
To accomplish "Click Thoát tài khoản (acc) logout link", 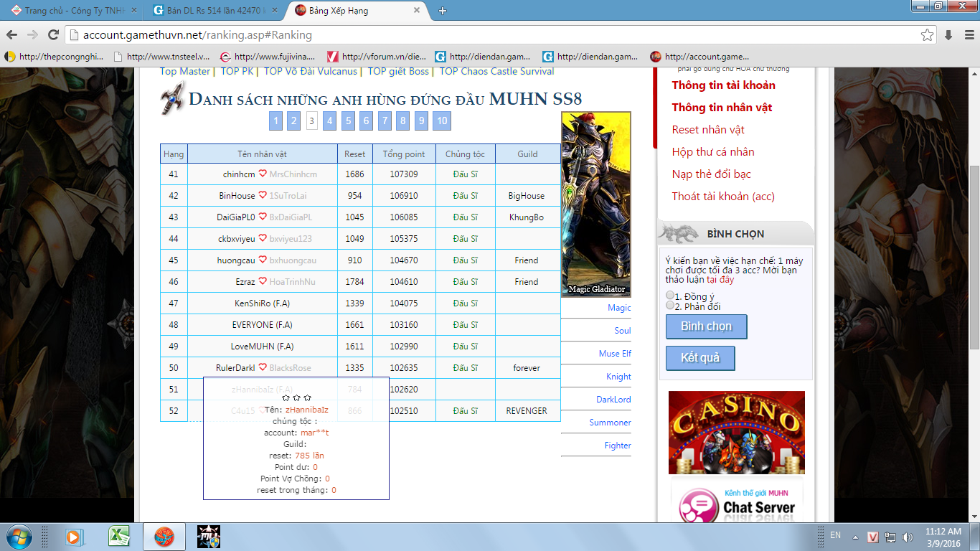I will 723,197.
